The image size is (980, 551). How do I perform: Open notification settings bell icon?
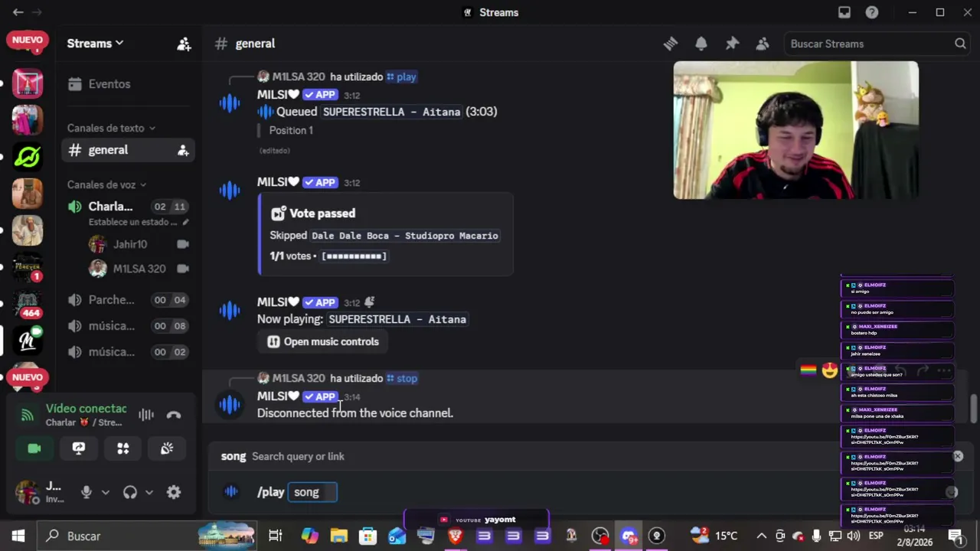point(701,44)
